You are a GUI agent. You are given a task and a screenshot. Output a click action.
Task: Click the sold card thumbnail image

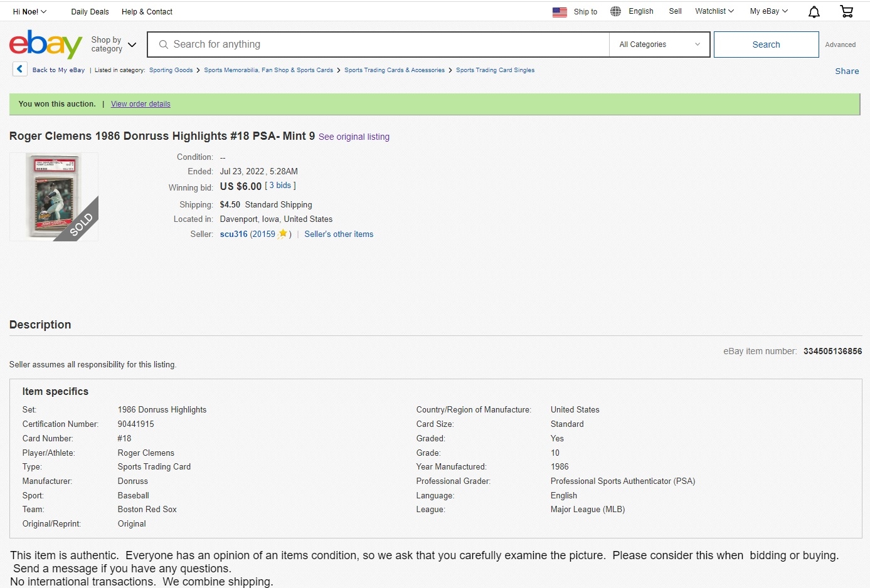pyautogui.click(x=54, y=197)
